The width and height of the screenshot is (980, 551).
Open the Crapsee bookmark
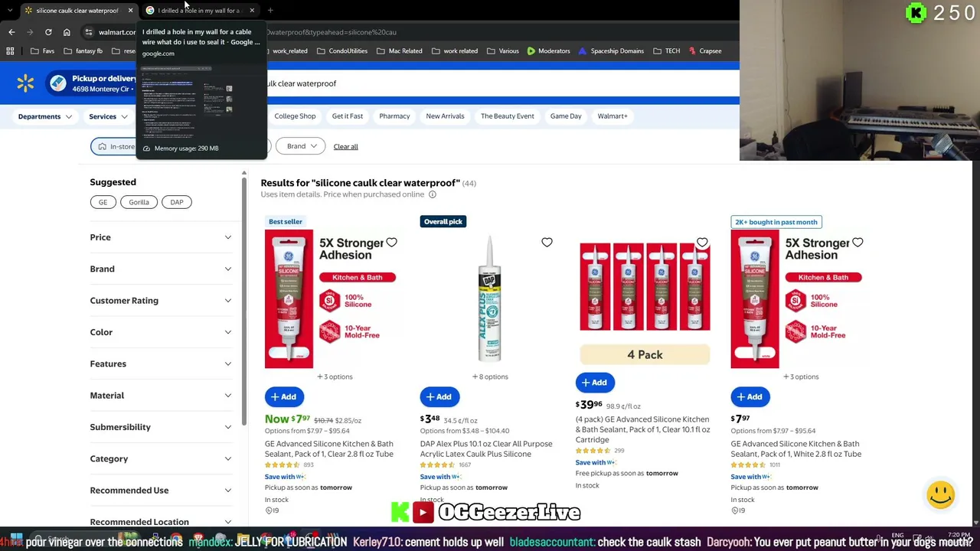coord(704,51)
